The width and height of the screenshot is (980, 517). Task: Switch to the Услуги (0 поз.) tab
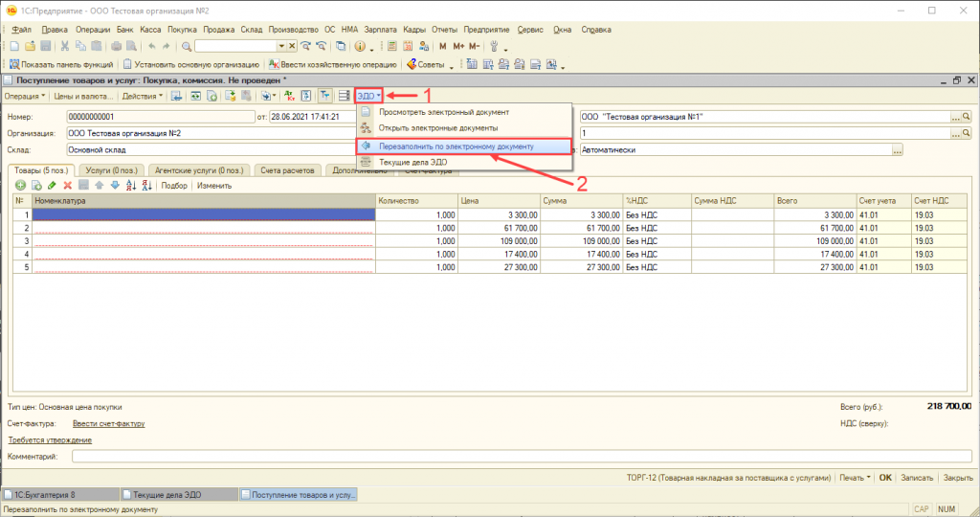pyautogui.click(x=113, y=169)
